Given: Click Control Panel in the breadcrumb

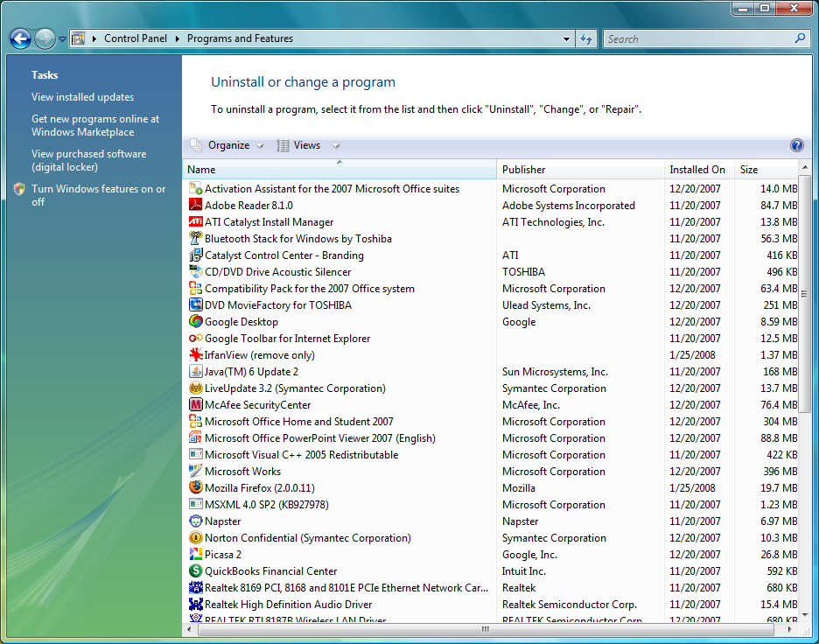Looking at the screenshot, I should (x=136, y=38).
